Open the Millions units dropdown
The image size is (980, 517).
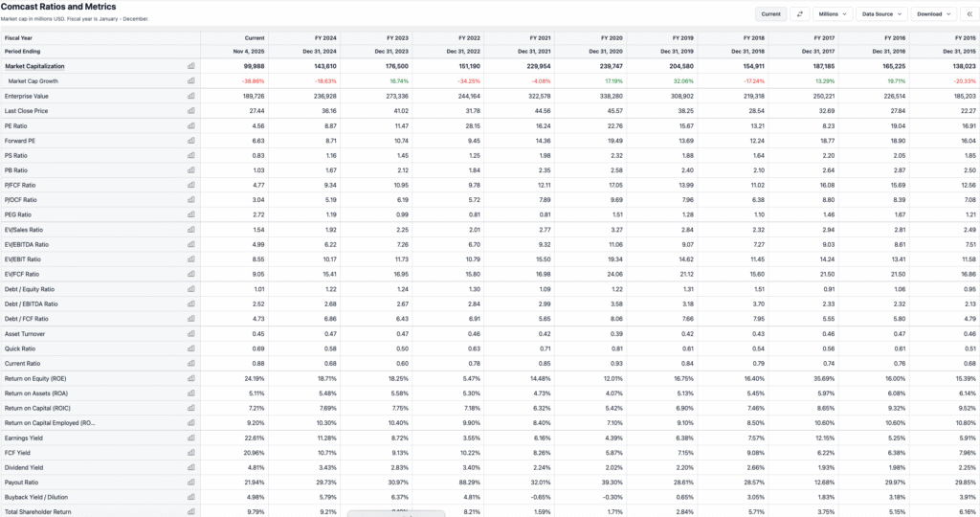click(x=832, y=14)
